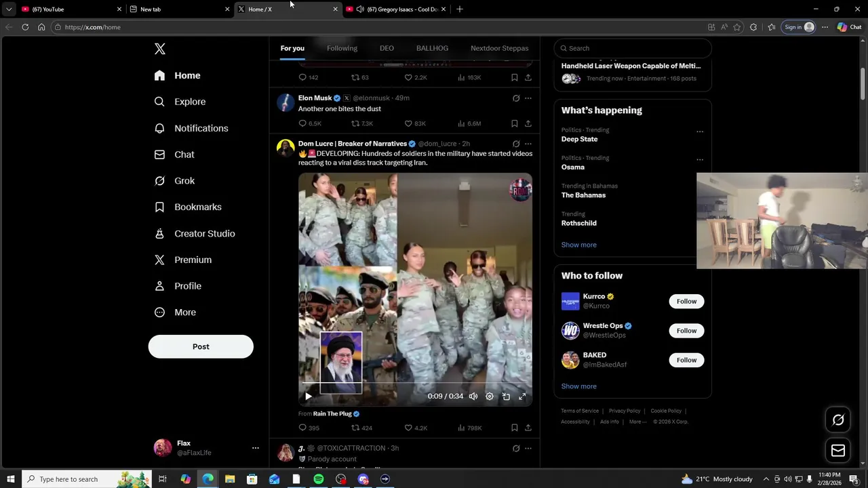Viewport: 868px width, 488px height.
Task: Share Elon Musk's post
Action: tap(528, 123)
